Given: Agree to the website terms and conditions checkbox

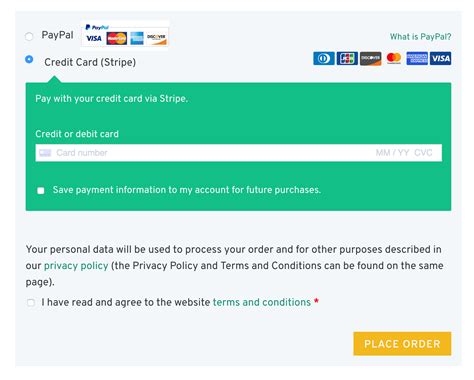Looking at the screenshot, I should point(31,303).
